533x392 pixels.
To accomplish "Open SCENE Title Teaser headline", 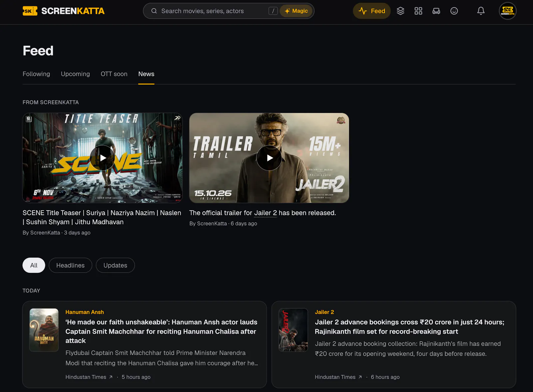I will [x=102, y=217].
